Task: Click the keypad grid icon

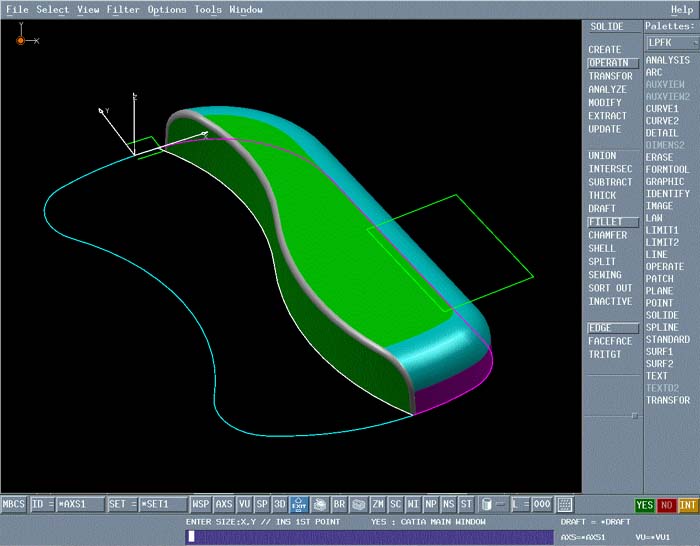Action: (x=565, y=505)
